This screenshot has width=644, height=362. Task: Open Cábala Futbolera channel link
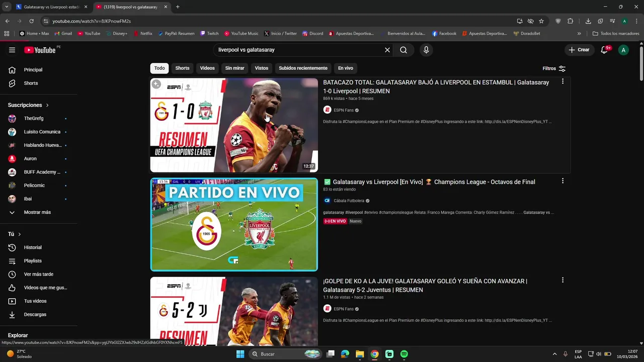coord(349,201)
